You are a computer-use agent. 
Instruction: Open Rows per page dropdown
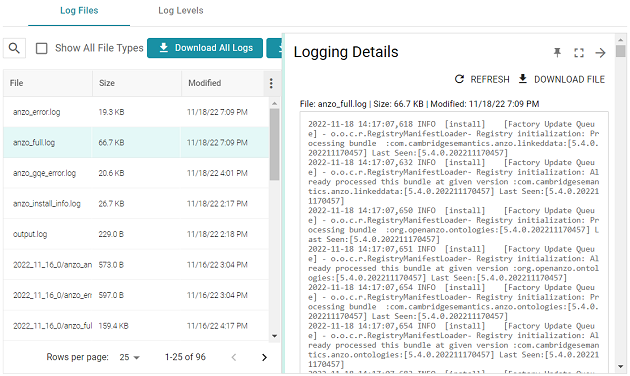[130, 357]
